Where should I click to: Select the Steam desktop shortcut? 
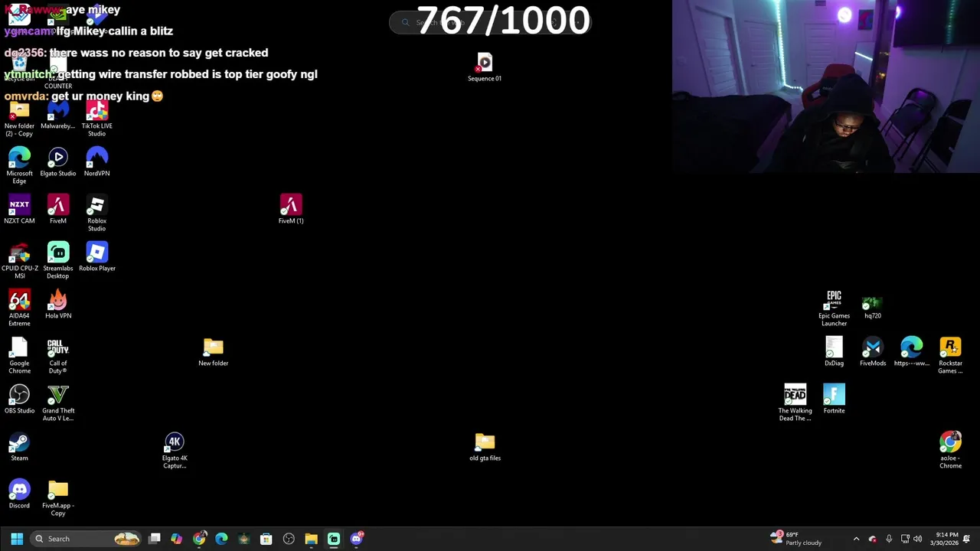[x=19, y=447]
